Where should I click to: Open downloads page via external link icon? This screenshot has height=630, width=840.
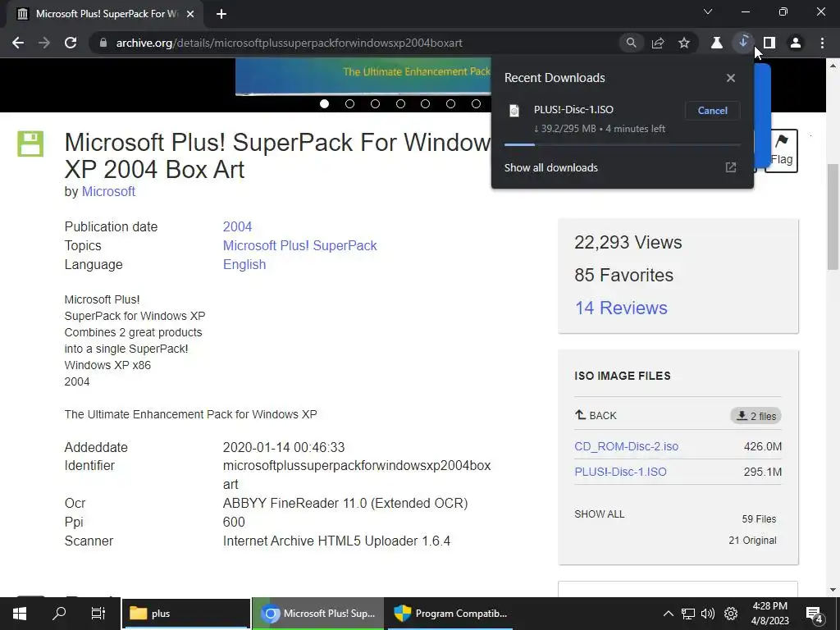pyautogui.click(x=731, y=167)
